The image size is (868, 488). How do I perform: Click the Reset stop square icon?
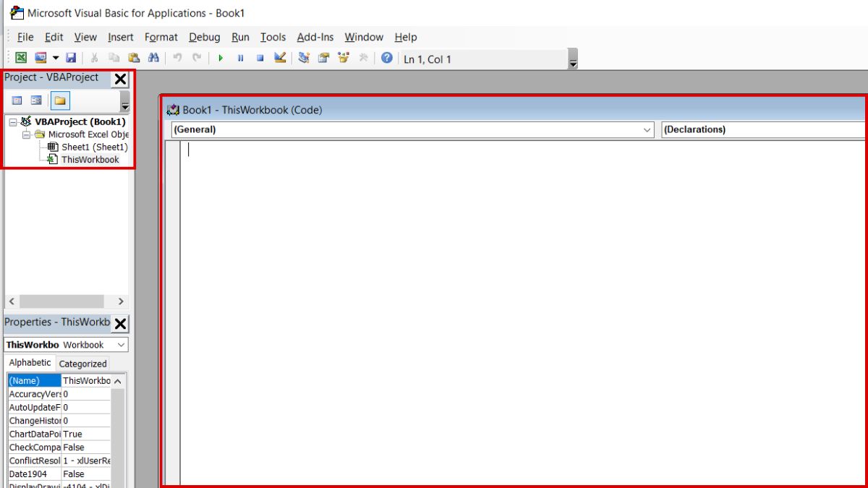coord(260,59)
